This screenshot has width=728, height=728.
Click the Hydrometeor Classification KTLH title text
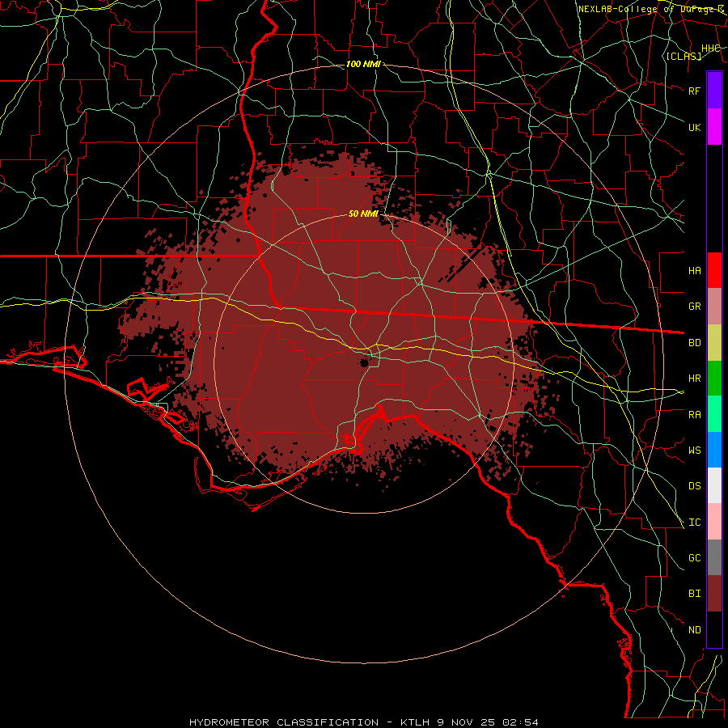click(364, 722)
